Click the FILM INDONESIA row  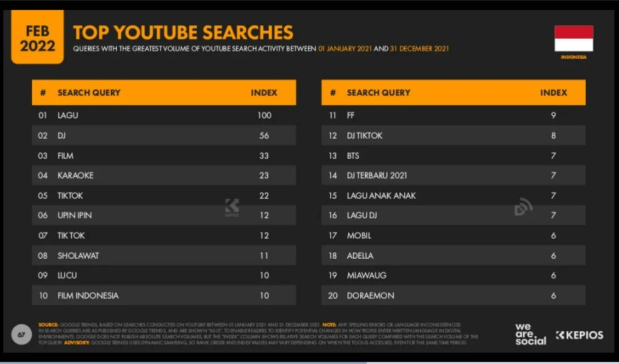164,295
